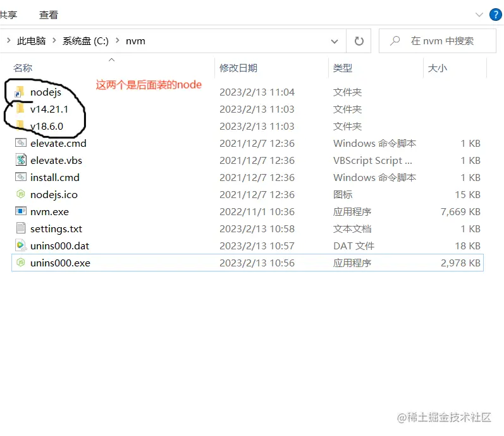Select the elevate.vbs file name
The image size is (504, 436).
coord(56,161)
